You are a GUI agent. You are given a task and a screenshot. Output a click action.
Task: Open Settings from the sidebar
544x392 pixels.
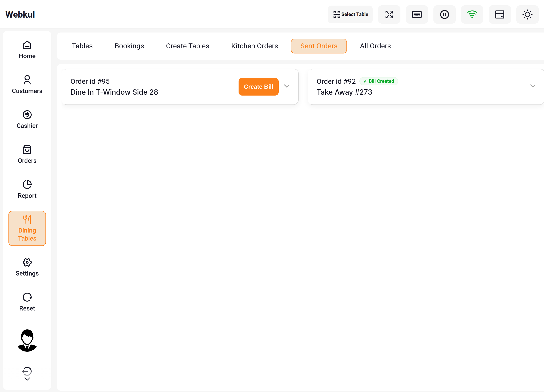[27, 267]
